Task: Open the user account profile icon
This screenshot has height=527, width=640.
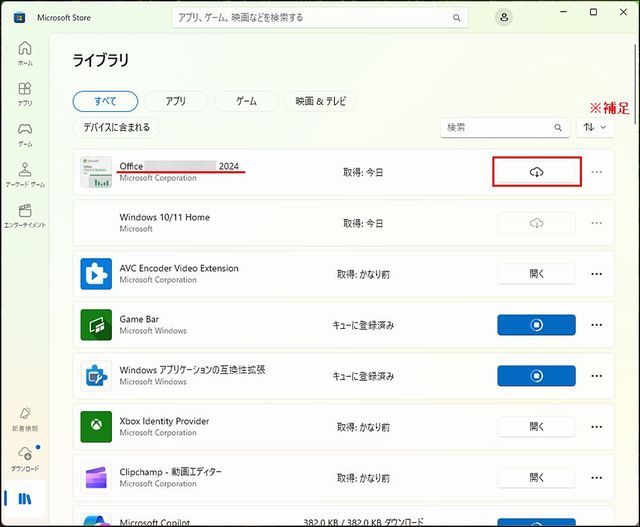Action: click(x=504, y=17)
